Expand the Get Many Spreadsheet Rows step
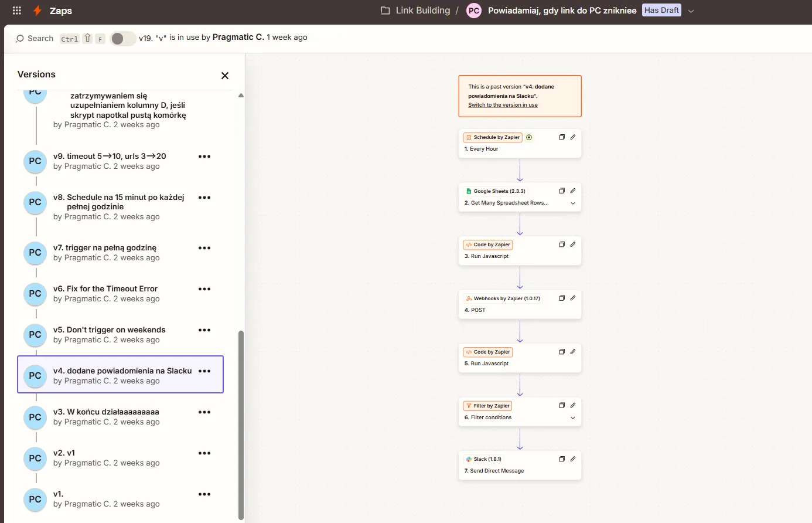This screenshot has height=523, width=812. point(573,203)
